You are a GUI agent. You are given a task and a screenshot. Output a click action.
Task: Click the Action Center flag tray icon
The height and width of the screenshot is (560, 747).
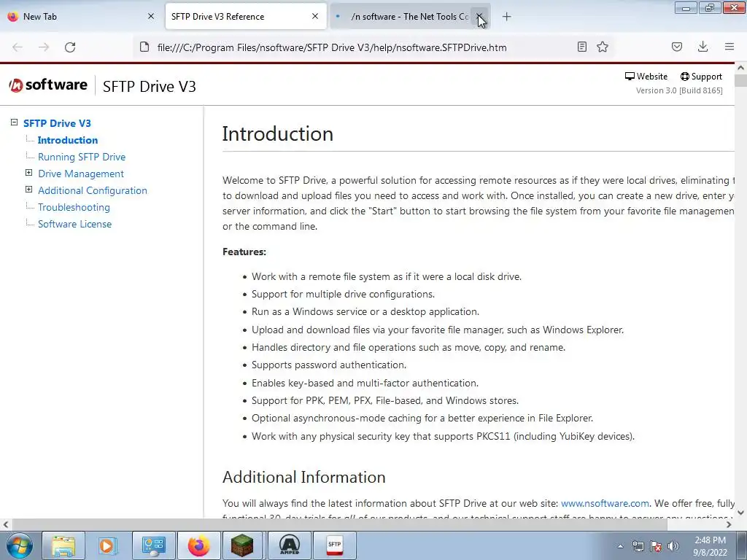[x=656, y=546]
